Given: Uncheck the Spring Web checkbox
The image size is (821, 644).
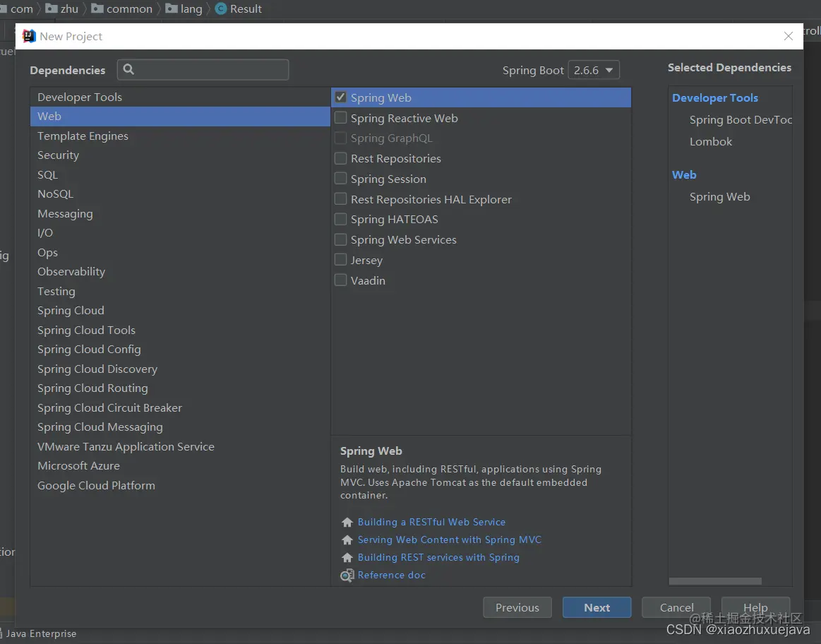Looking at the screenshot, I should coord(340,97).
